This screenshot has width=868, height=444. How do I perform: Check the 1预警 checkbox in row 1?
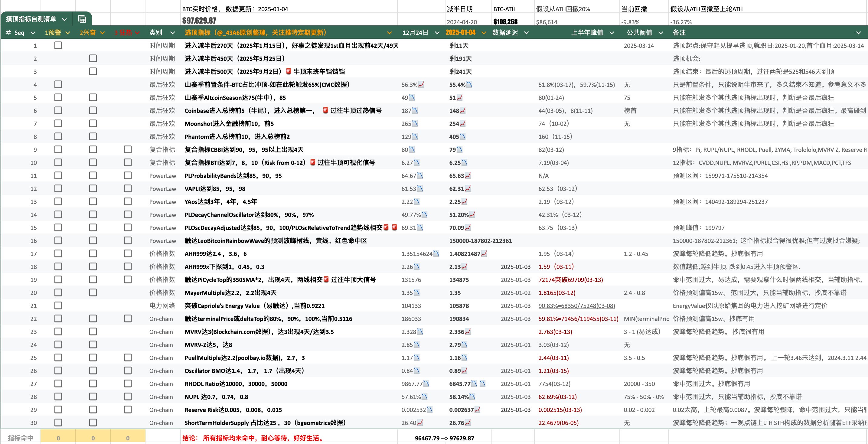(58, 45)
